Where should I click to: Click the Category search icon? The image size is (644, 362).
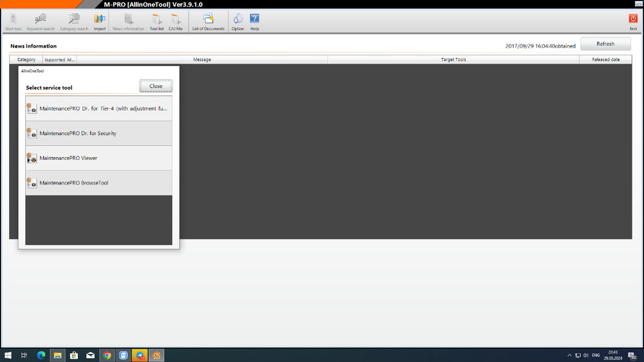click(74, 21)
